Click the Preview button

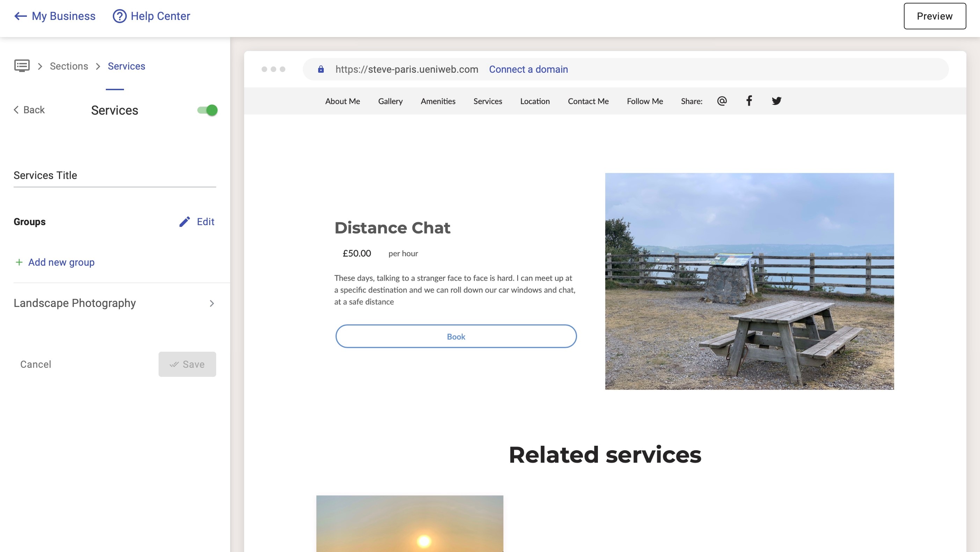coord(934,16)
